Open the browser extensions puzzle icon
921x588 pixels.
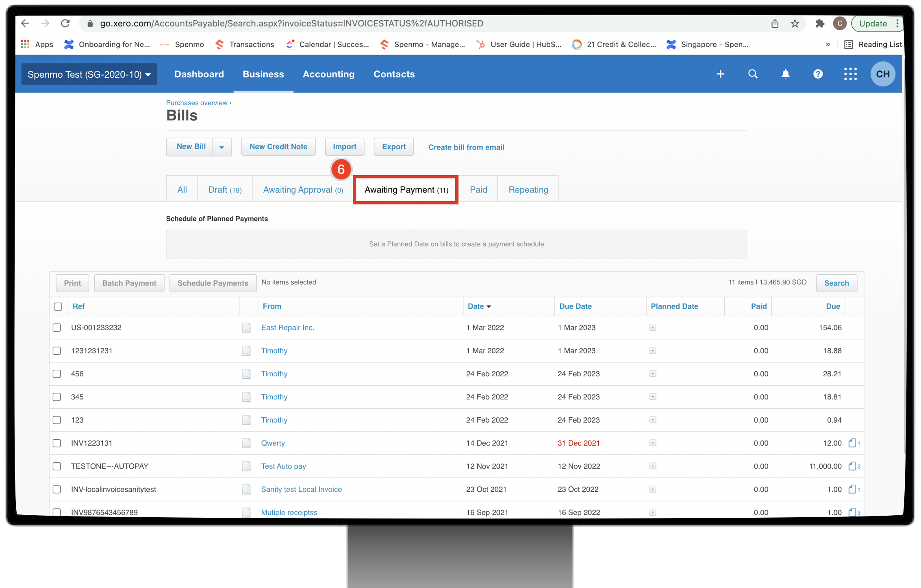click(819, 24)
